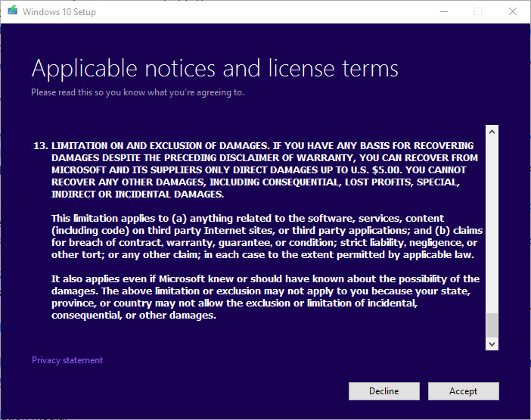Click the "13." section number

[x=40, y=145]
